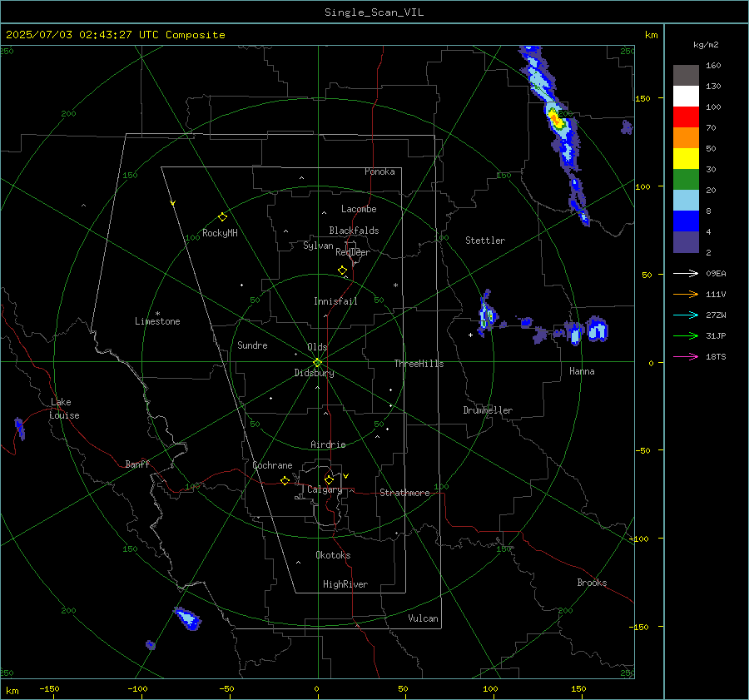This screenshot has height=700, width=749.
Task: Click the kg/m2 legend unit label
Action: pyautogui.click(x=706, y=45)
